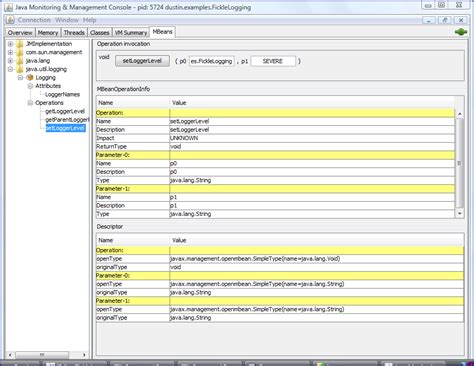Open the Help menu
The width and height of the screenshot is (474, 366).
coord(89,20)
